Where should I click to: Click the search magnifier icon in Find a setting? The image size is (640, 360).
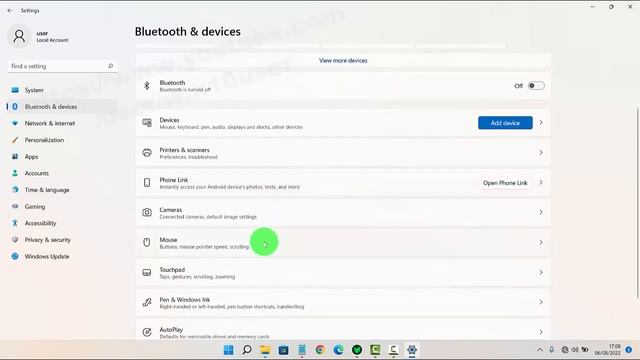pyautogui.click(x=110, y=66)
